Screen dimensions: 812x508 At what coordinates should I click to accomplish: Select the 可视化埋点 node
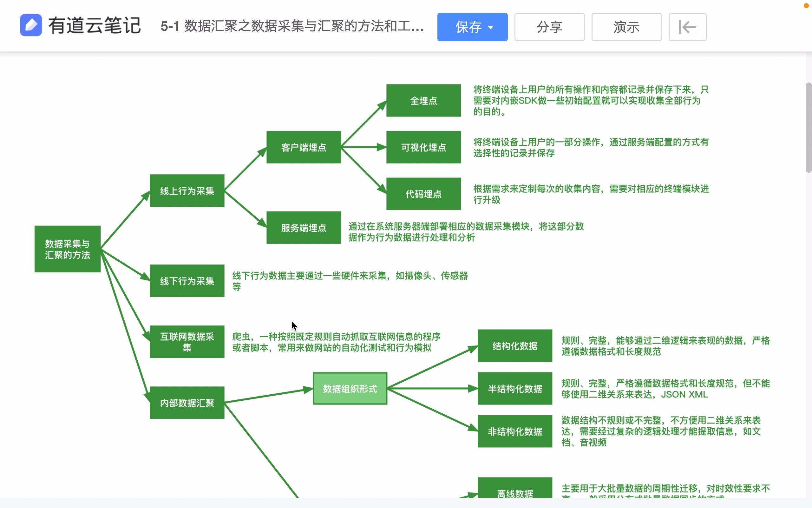click(x=423, y=147)
